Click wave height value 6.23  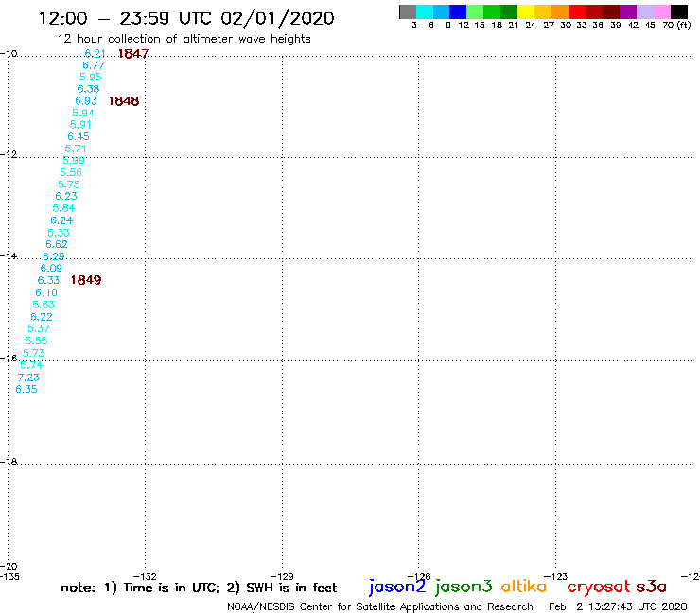(66, 196)
